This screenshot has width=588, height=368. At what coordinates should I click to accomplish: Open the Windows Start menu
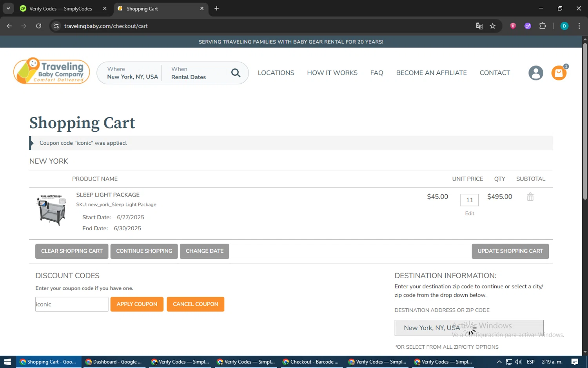(7, 362)
